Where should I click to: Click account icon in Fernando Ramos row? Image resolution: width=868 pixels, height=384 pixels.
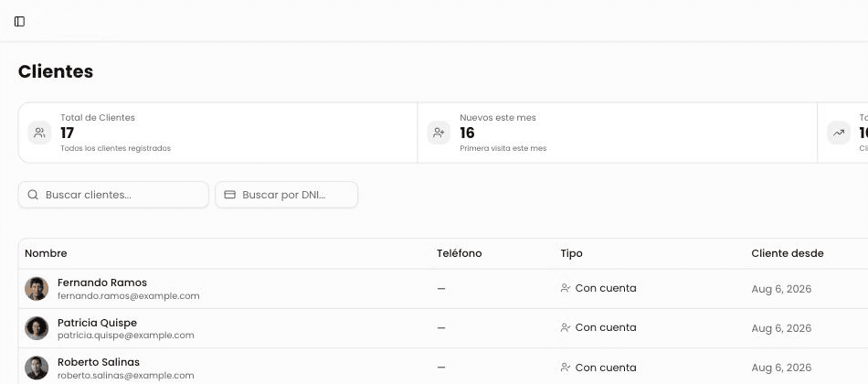point(566,288)
